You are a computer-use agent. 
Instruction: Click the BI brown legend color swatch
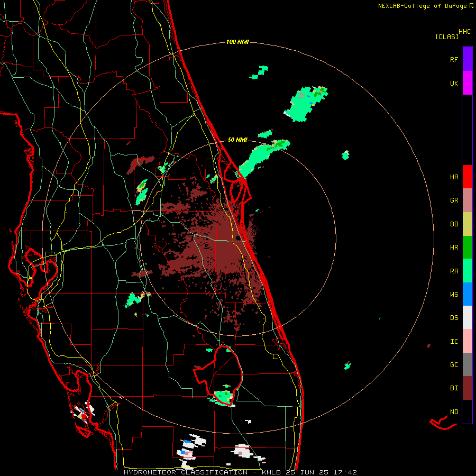(467, 388)
